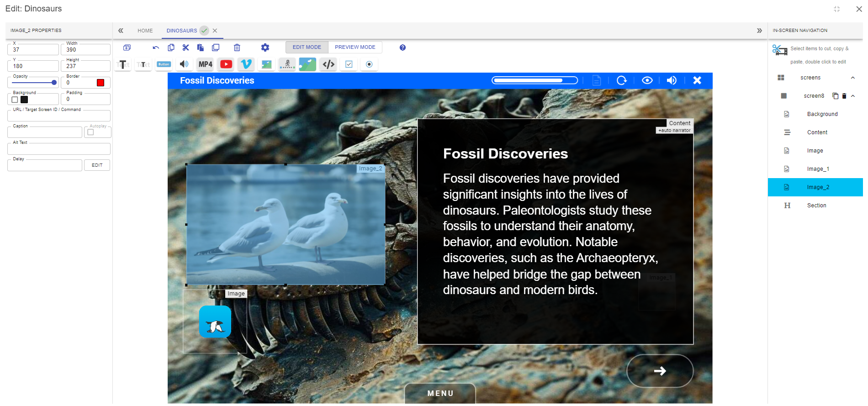Toggle the Background transparency checkbox

[x=15, y=100]
